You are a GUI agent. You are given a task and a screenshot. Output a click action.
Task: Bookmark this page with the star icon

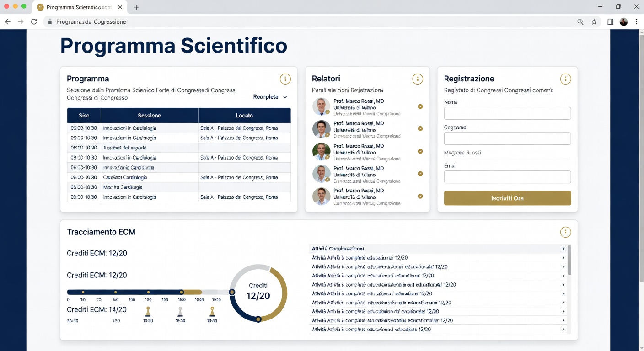tap(594, 21)
